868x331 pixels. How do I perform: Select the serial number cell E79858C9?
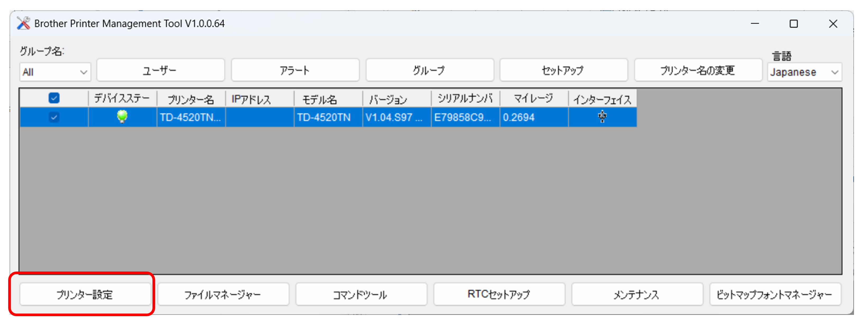pyautogui.click(x=465, y=117)
